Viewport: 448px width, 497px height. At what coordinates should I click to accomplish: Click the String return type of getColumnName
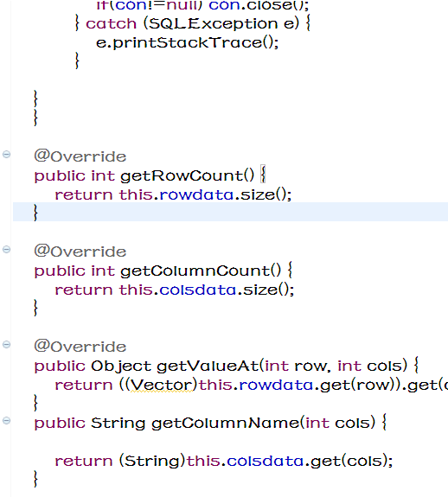[x=118, y=424]
